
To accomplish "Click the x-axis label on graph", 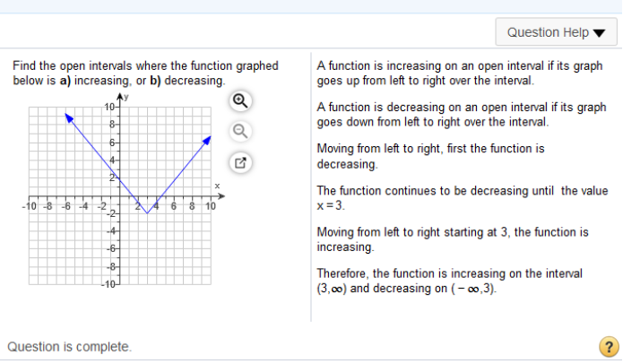I will pos(217,186).
